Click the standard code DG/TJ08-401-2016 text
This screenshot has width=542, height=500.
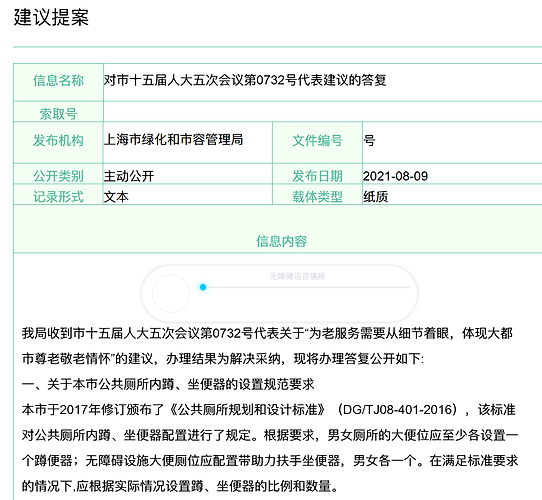pos(398,410)
